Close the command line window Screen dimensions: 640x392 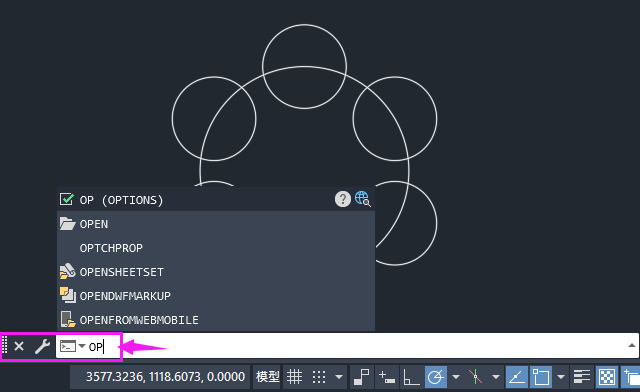pos(19,346)
